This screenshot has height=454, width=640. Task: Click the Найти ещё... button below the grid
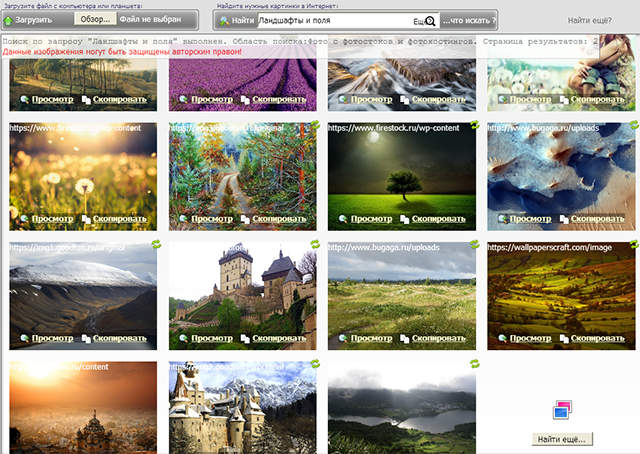click(x=562, y=439)
